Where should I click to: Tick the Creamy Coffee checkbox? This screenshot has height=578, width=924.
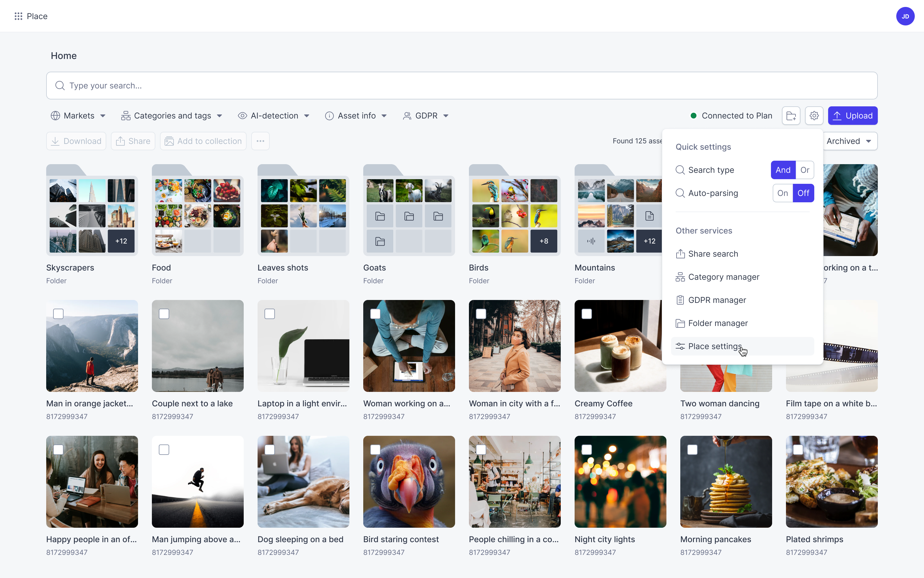(x=586, y=314)
